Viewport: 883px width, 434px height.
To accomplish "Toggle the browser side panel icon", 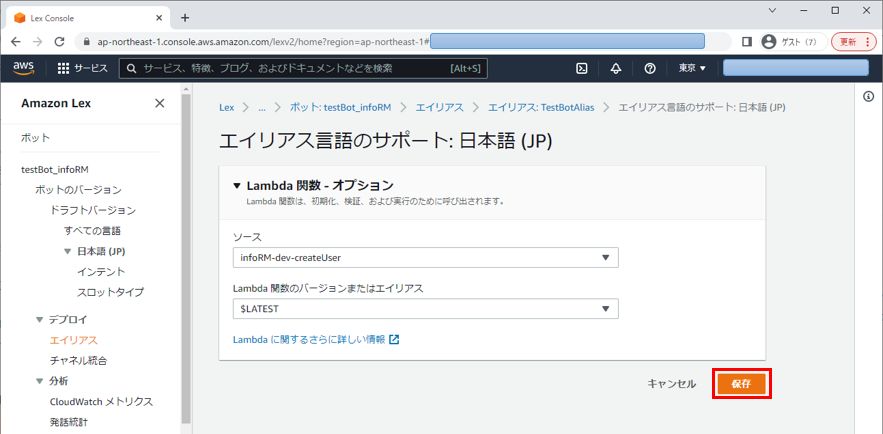I will (x=747, y=42).
